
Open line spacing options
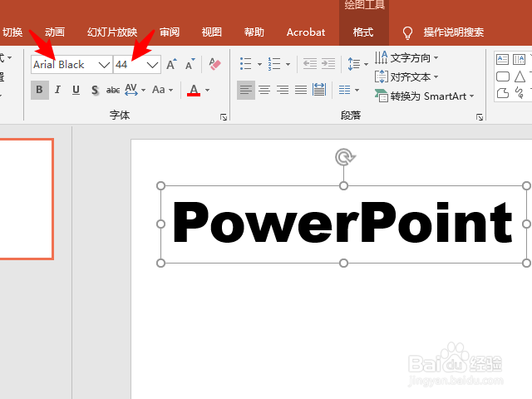pos(357,64)
